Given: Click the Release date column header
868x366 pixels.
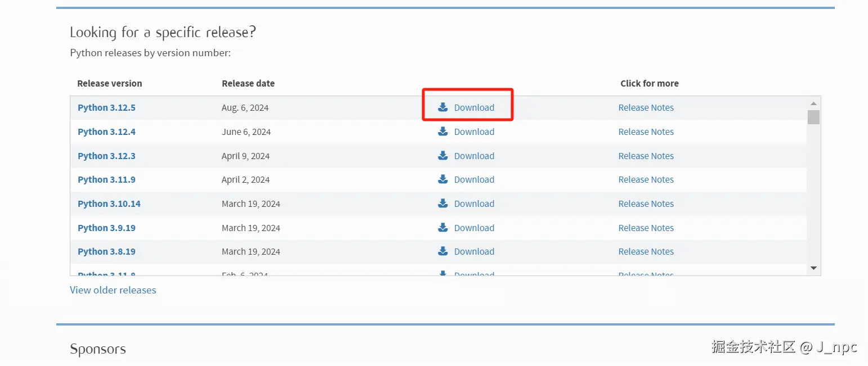Looking at the screenshot, I should 248,83.
